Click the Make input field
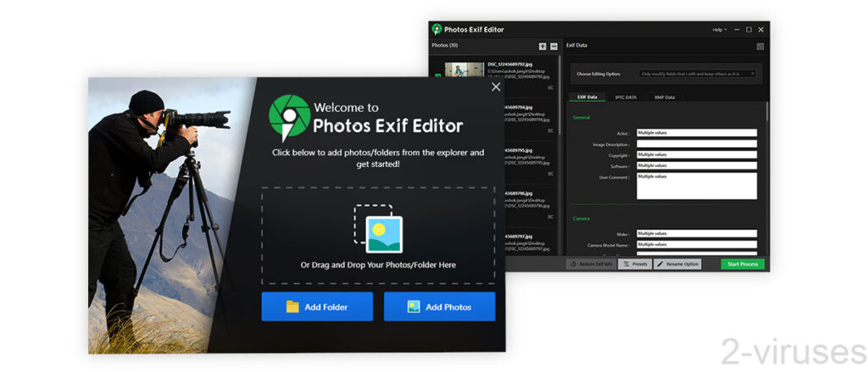Viewport: 868px width, 372px height. [697, 234]
